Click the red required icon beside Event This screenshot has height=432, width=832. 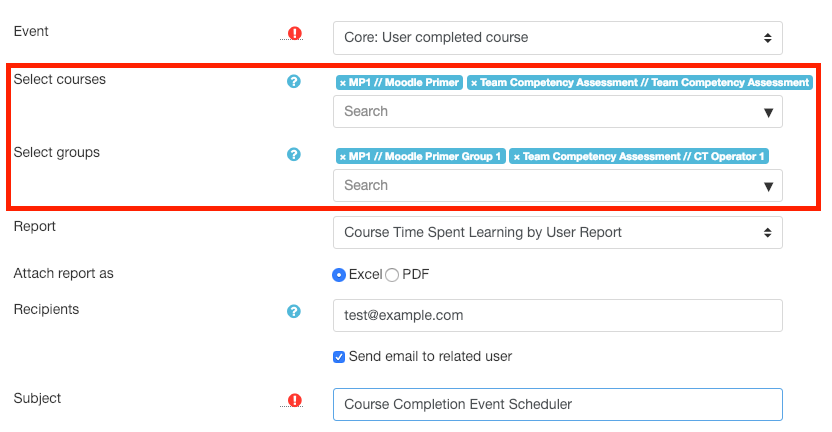coord(294,33)
